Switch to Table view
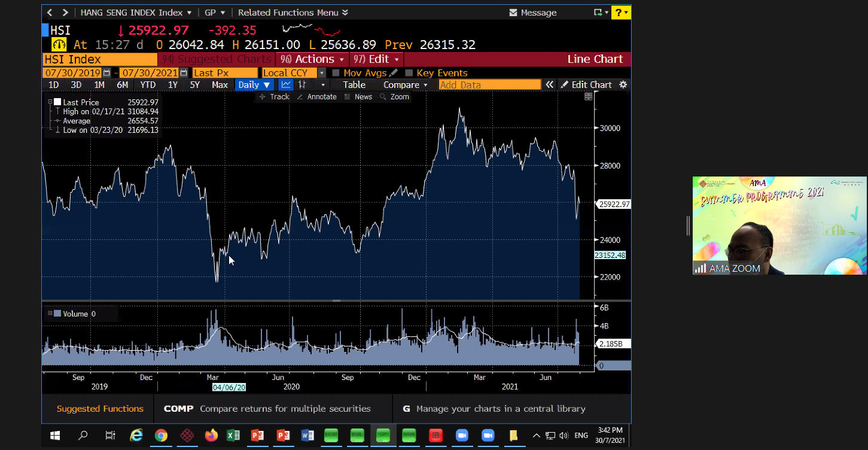Screen dimensions: 868x450 (354, 85)
